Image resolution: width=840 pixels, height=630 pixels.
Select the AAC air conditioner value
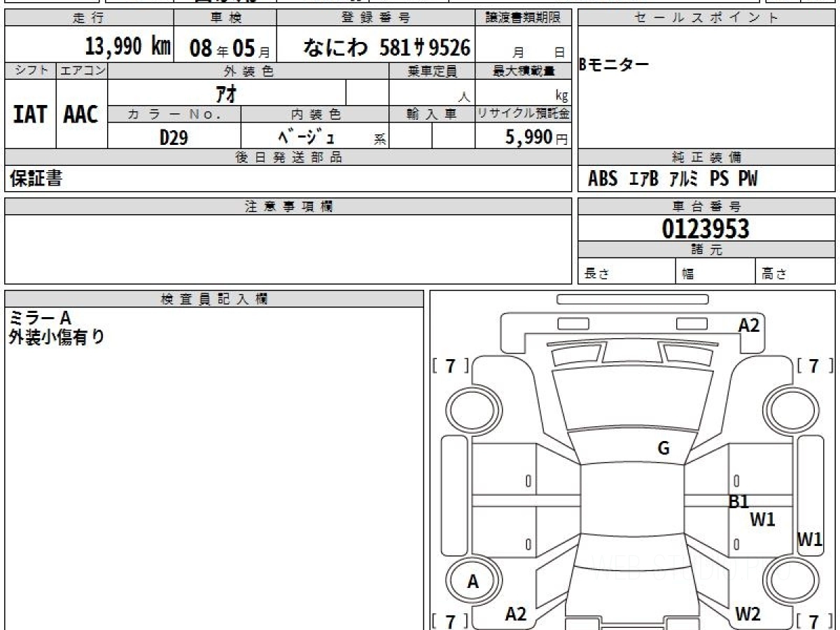[x=81, y=114]
